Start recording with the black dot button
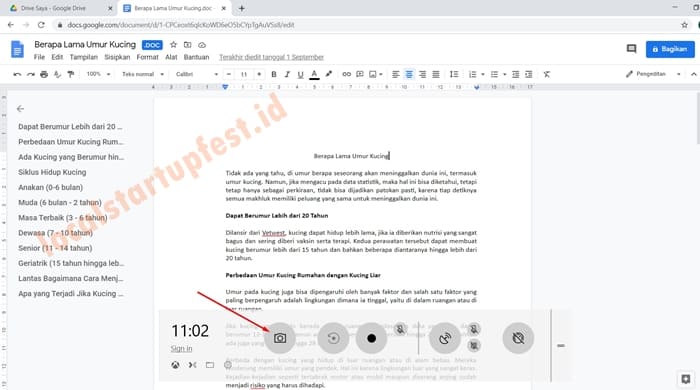 point(371,338)
